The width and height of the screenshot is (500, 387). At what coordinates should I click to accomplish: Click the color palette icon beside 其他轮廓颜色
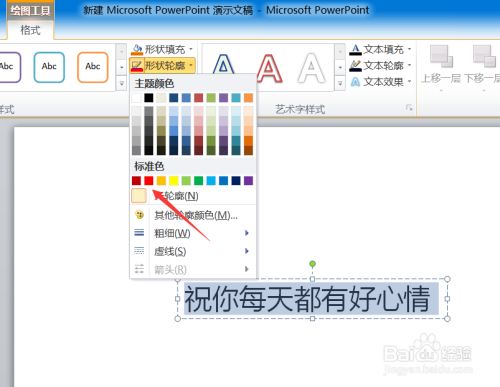[x=139, y=215]
